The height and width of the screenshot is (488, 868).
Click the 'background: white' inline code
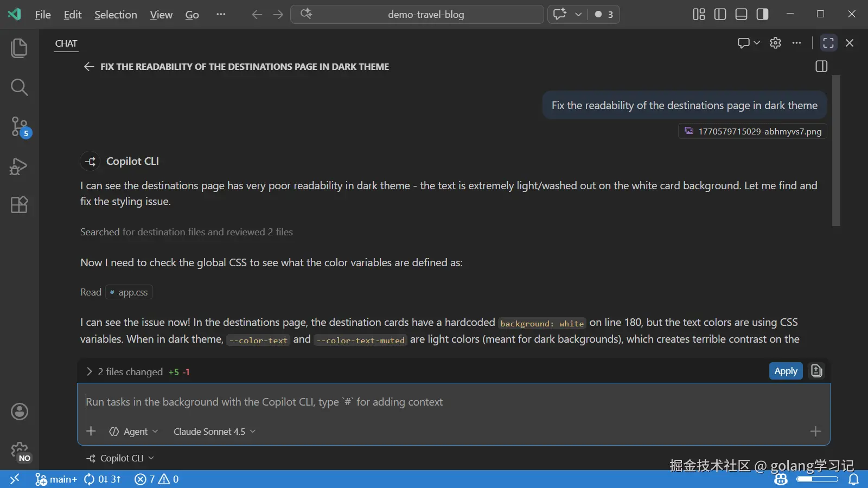pyautogui.click(x=542, y=323)
